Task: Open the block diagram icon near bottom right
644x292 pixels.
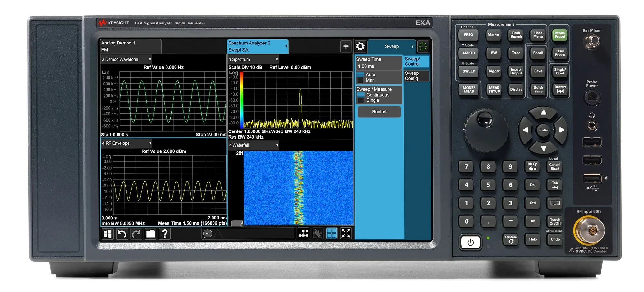Action: 304,234
